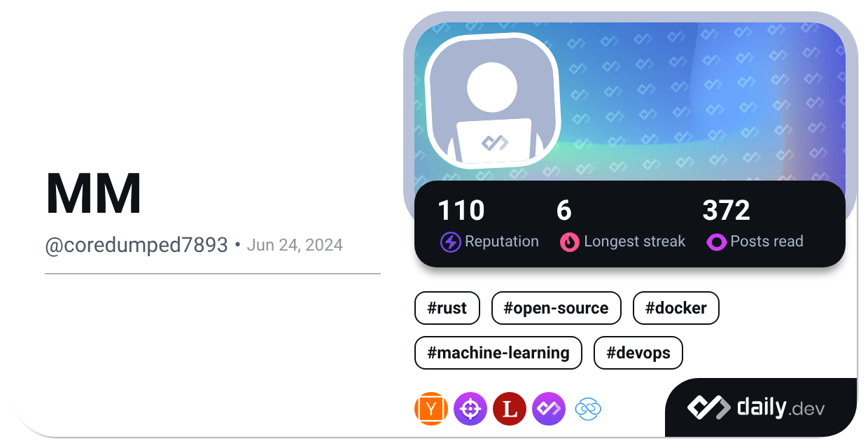
Task: Select the #devops tag chip
Action: 638,353
